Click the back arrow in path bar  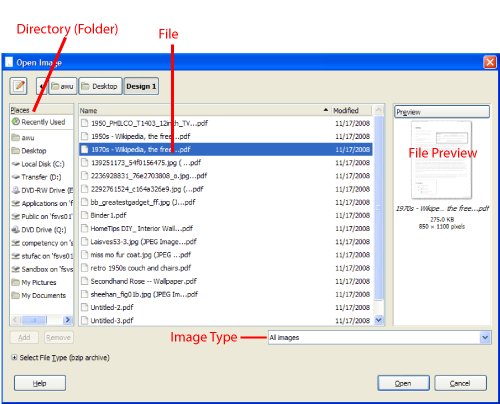tap(42, 86)
